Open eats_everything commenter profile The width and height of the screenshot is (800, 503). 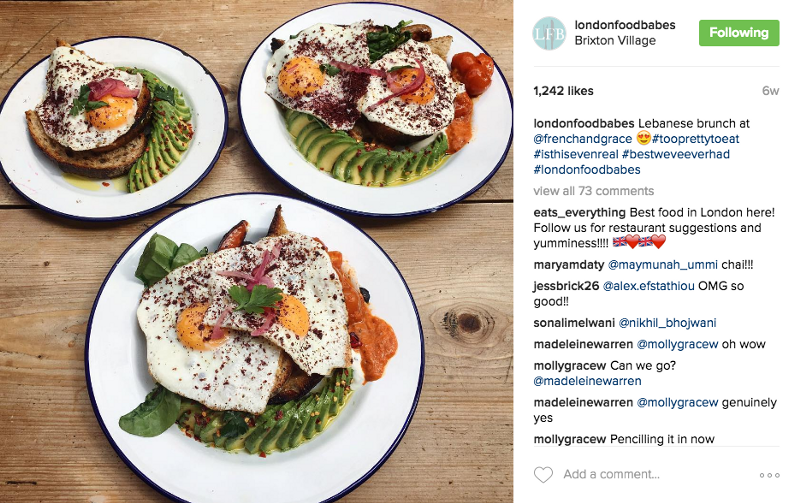pyautogui.click(x=580, y=212)
